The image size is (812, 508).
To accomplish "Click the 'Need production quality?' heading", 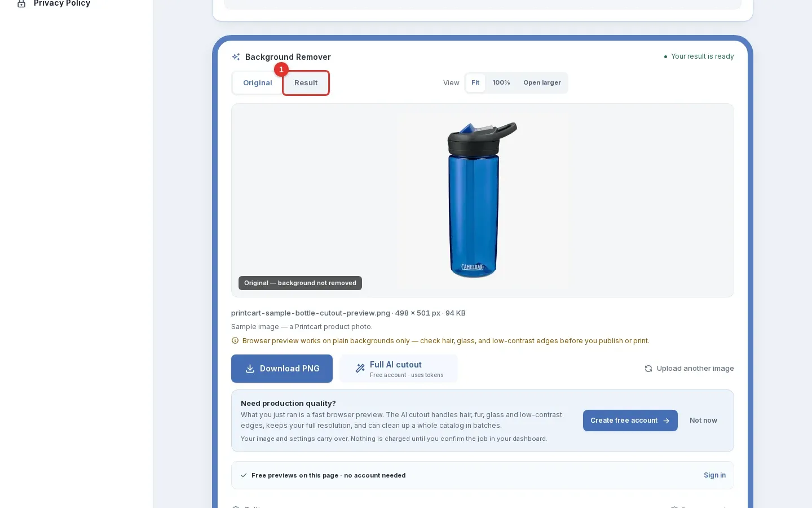I will 288,403.
